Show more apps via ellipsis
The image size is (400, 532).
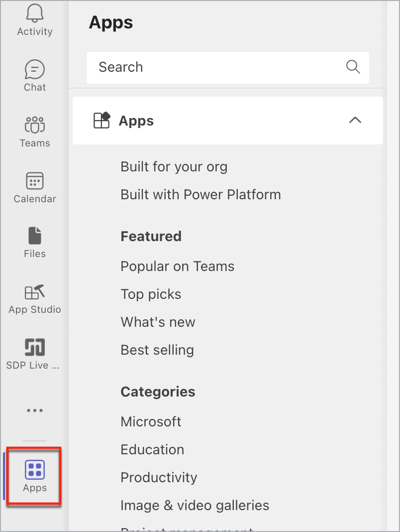(x=34, y=410)
